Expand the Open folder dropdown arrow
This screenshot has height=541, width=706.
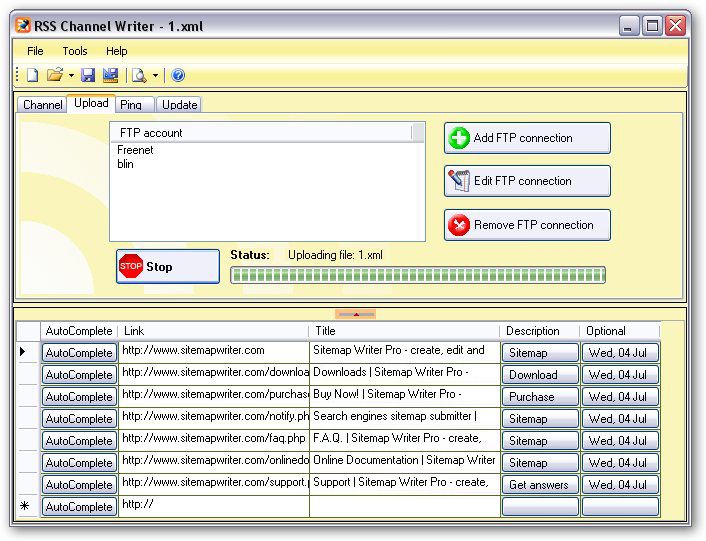tap(71, 75)
